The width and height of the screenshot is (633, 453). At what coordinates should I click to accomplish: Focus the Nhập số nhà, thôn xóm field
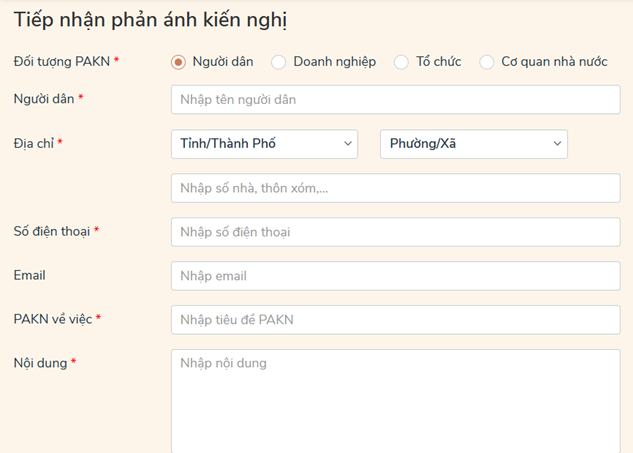[x=396, y=188]
